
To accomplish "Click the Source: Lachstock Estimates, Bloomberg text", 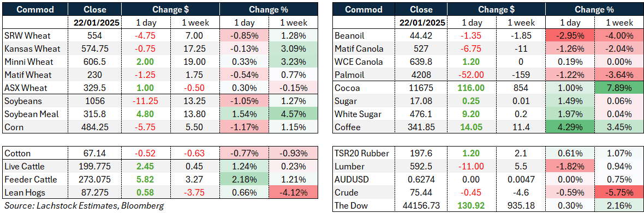I will [x=84, y=205].
